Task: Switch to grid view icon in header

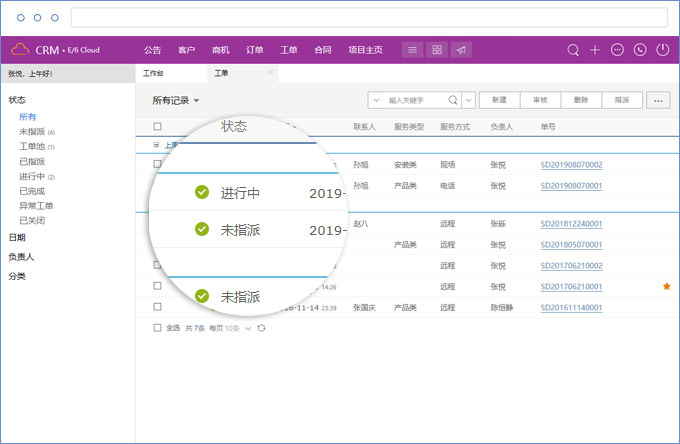Action: point(437,49)
